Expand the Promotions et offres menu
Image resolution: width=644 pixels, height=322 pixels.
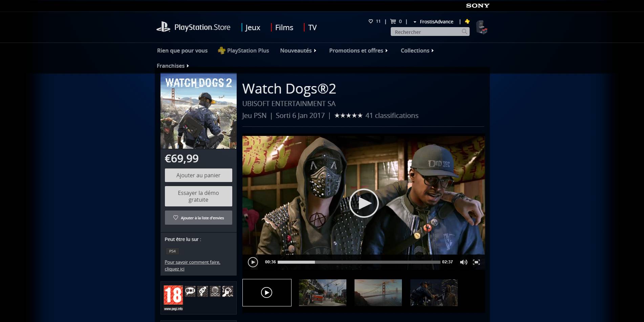pyautogui.click(x=358, y=51)
